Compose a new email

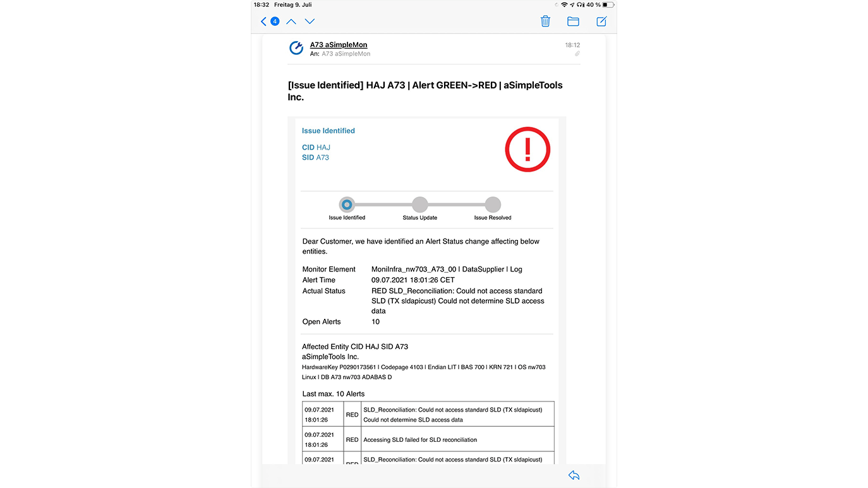[x=601, y=21]
